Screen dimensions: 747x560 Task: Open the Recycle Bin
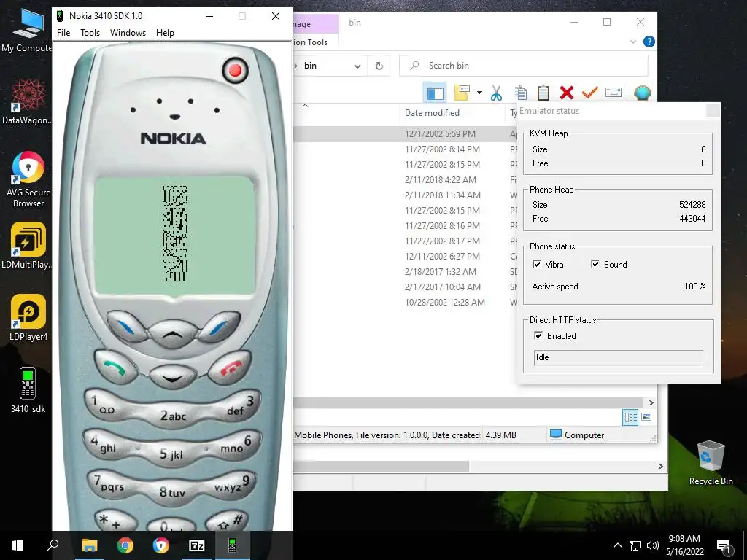point(711,463)
